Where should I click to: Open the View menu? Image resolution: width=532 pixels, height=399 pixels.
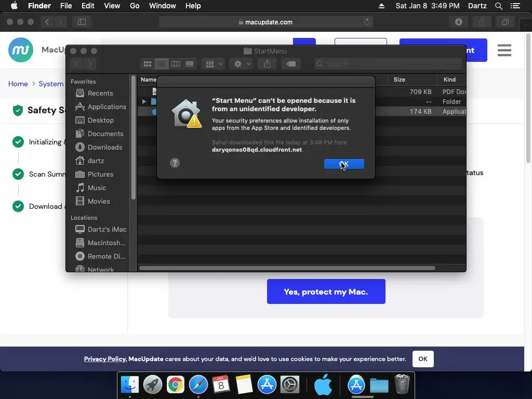click(x=112, y=6)
